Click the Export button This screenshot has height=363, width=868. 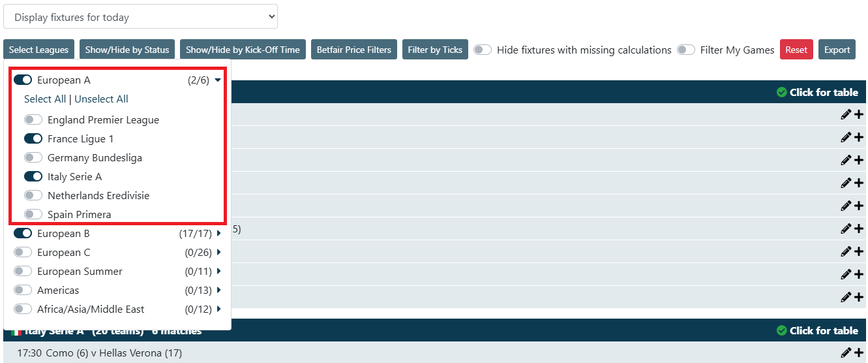click(837, 50)
